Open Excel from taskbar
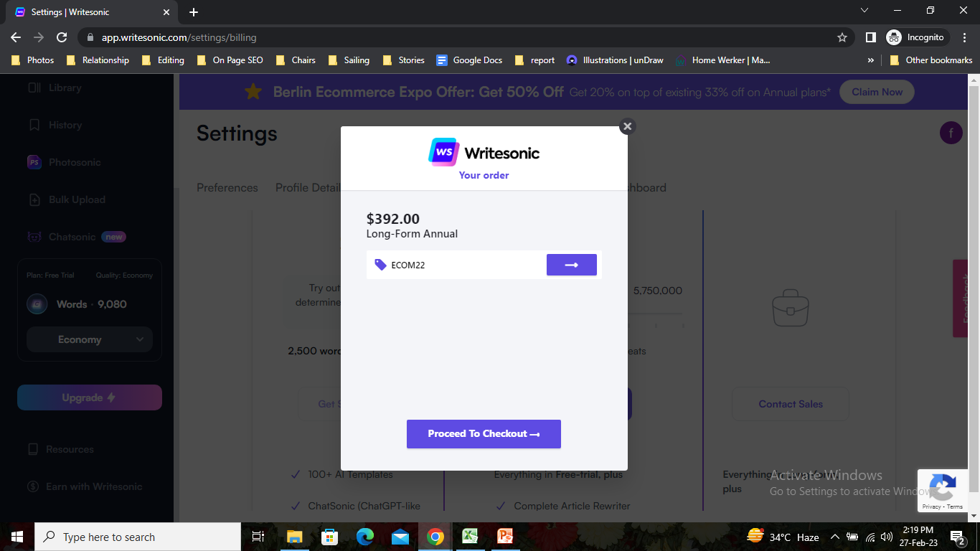This screenshot has height=551, width=980. tap(470, 537)
